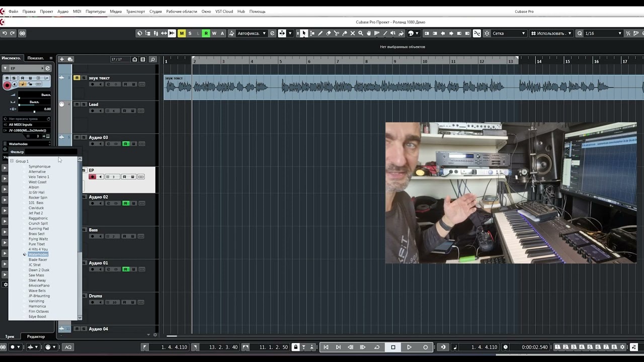The height and width of the screenshot is (362, 644).
Task: Fast forward the transport
Action: tap(363, 347)
